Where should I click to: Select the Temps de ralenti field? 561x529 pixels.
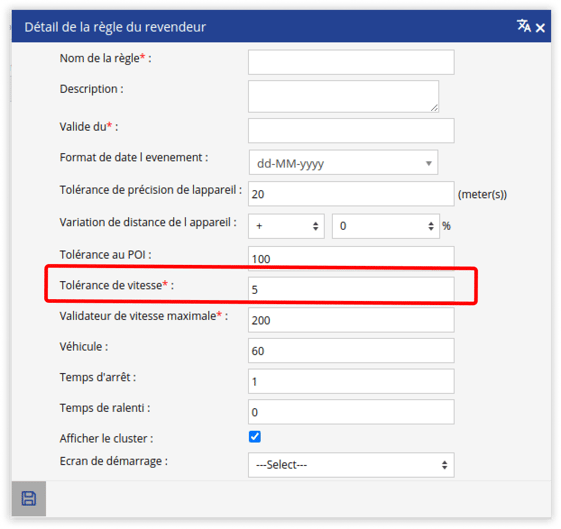pyautogui.click(x=351, y=412)
